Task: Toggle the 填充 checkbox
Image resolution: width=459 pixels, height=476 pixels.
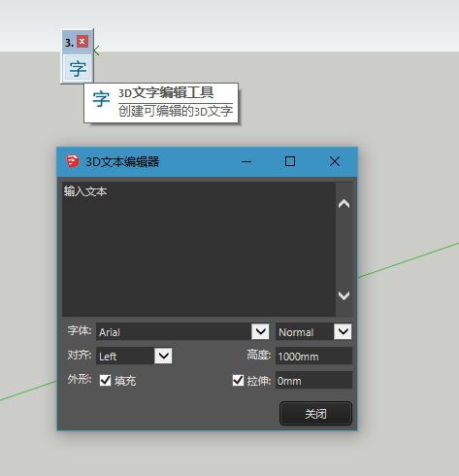Action: (x=105, y=380)
